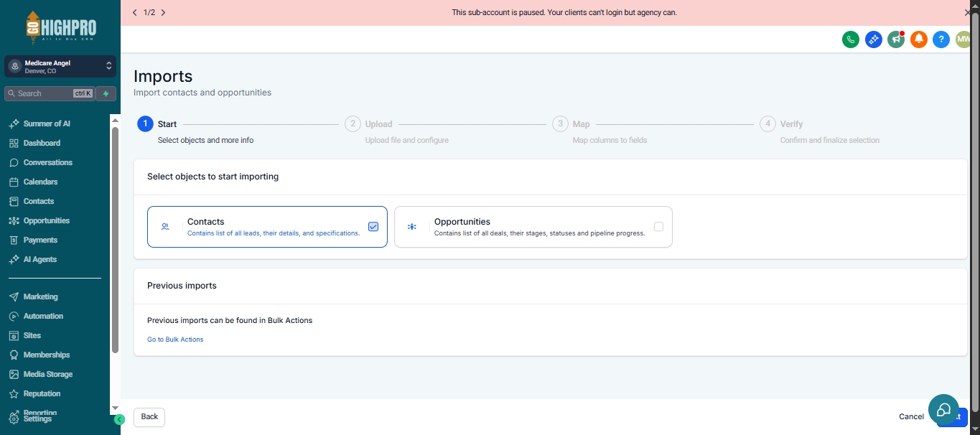Open the chat support widget
The width and height of the screenshot is (980, 435).
tap(943, 410)
